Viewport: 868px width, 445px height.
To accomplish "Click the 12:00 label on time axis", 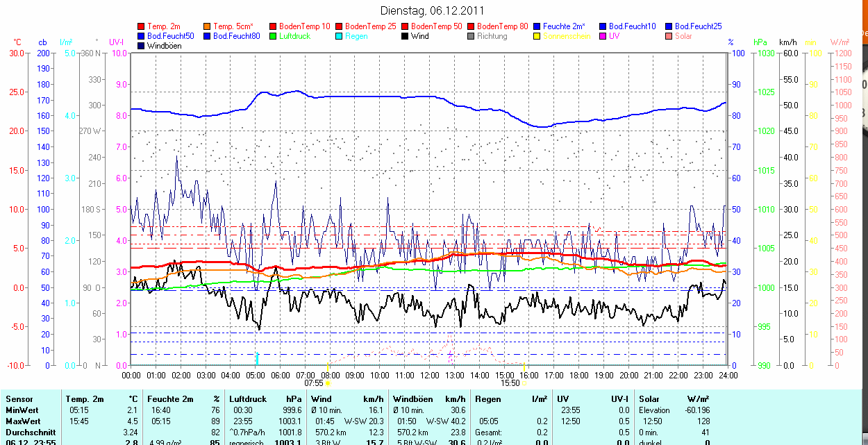I will pyautogui.click(x=429, y=375).
